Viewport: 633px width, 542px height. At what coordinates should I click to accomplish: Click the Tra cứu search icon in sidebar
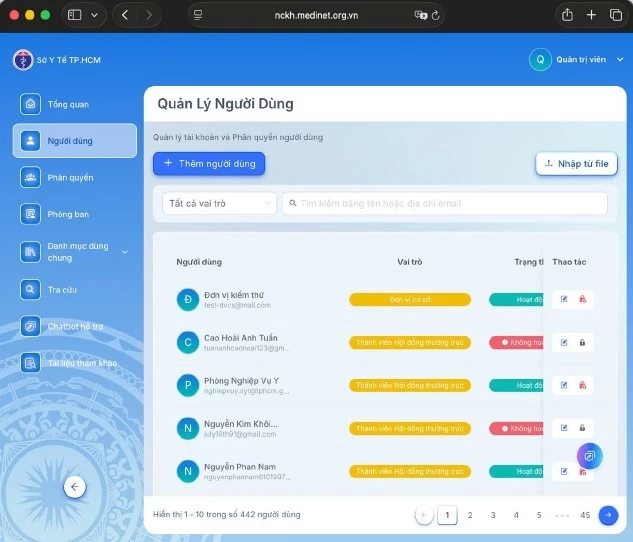[31, 289]
